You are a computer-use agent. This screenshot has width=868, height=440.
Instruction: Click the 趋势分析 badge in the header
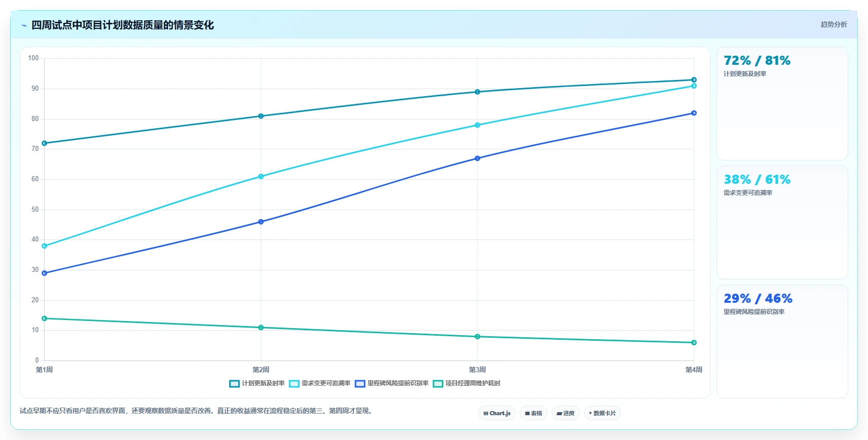click(834, 24)
